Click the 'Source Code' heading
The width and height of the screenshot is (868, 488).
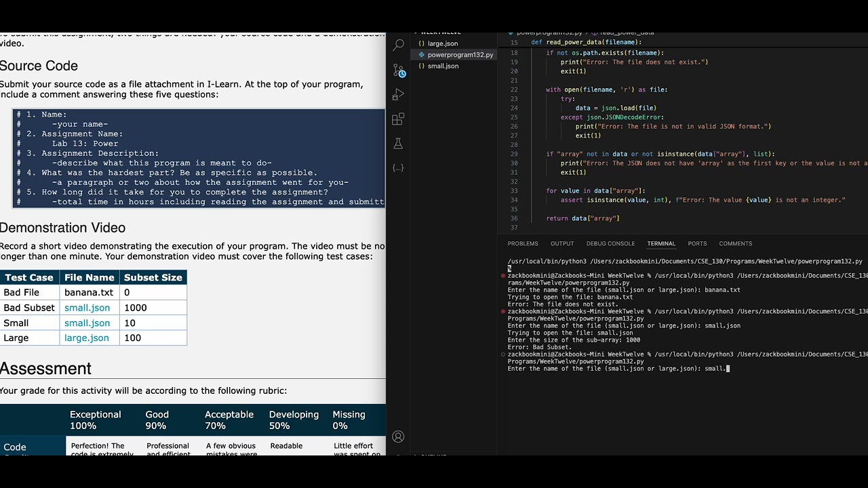[39, 66]
